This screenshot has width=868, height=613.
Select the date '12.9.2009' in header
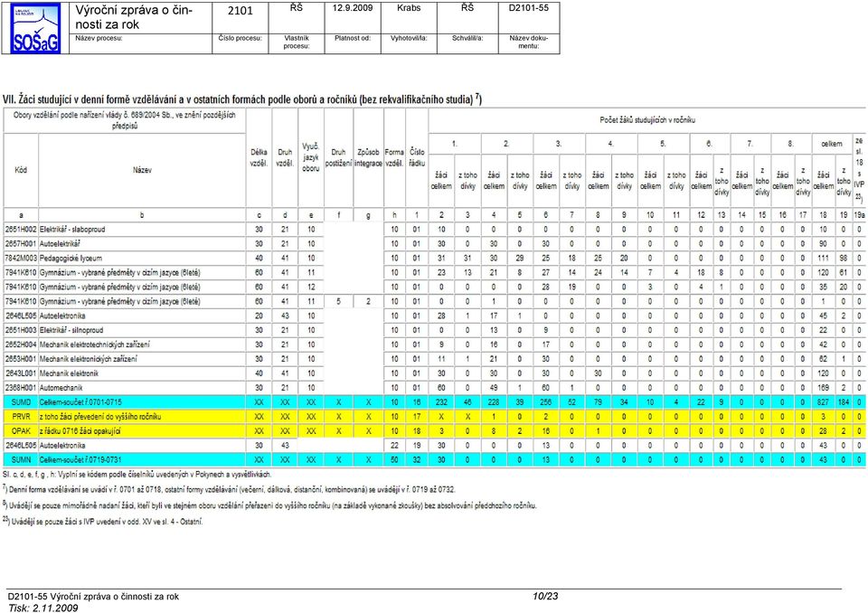click(x=352, y=8)
